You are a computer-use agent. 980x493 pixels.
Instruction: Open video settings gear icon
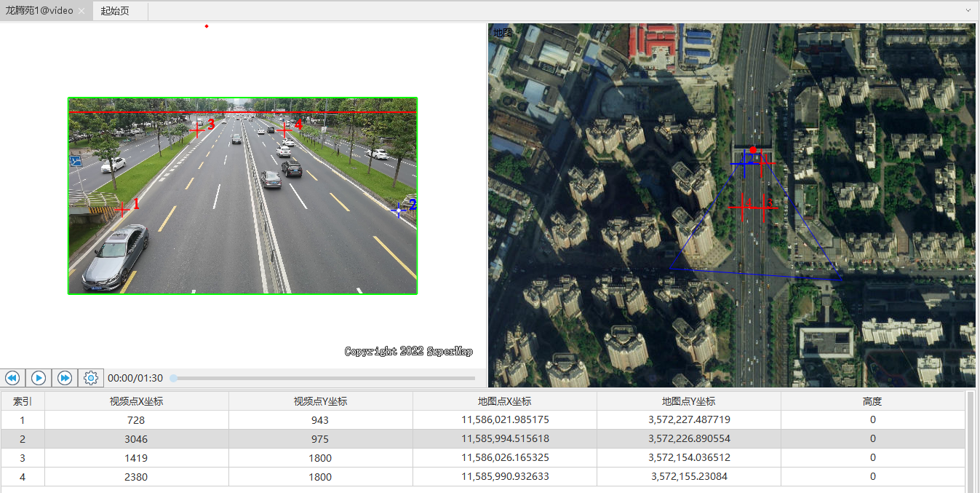pos(91,378)
